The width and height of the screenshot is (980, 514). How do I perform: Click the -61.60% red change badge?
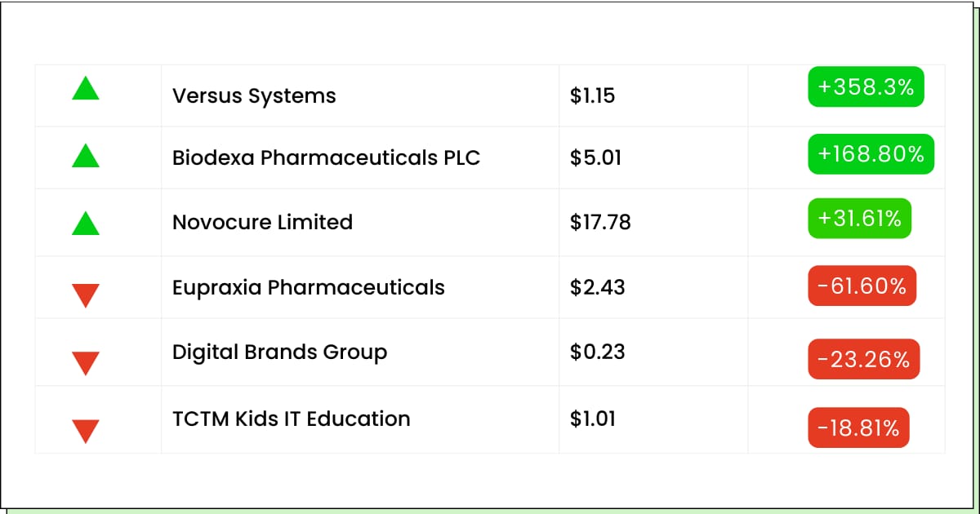point(862,286)
